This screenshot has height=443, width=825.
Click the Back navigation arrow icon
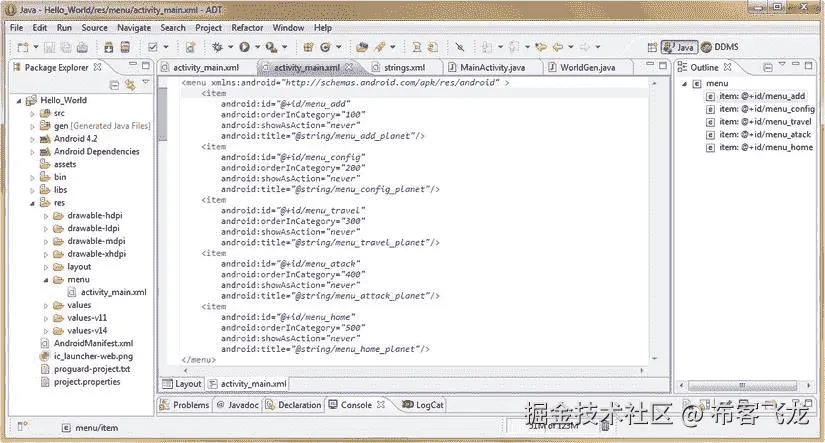pyautogui.click(x=558, y=47)
